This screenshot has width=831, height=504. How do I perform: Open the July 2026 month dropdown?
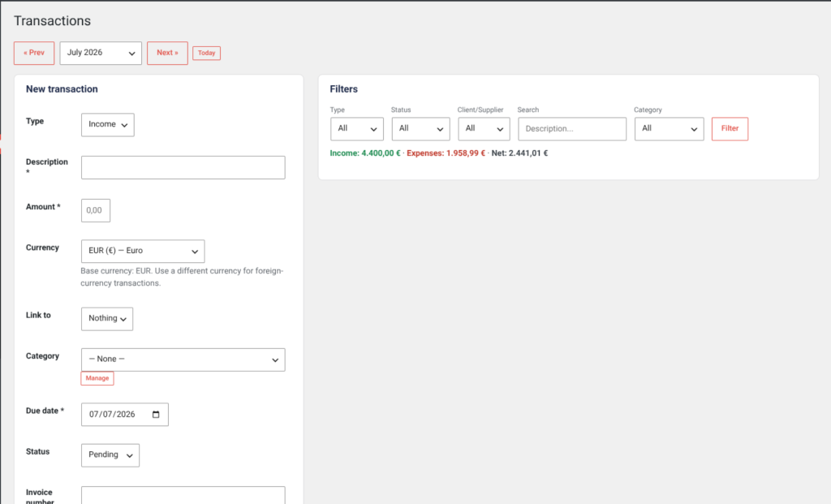click(x=101, y=53)
